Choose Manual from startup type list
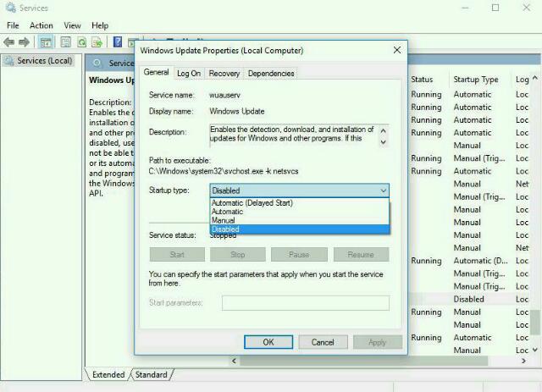The width and height of the screenshot is (542, 392). point(224,220)
